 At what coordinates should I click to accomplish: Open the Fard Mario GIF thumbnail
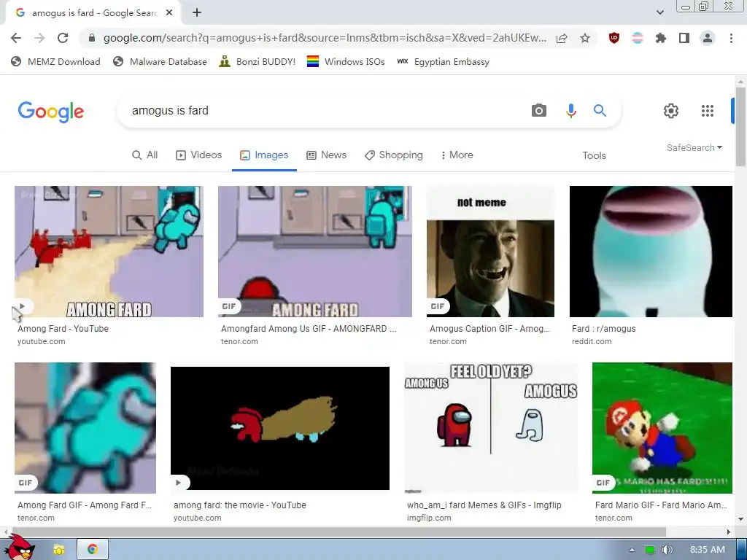point(662,428)
